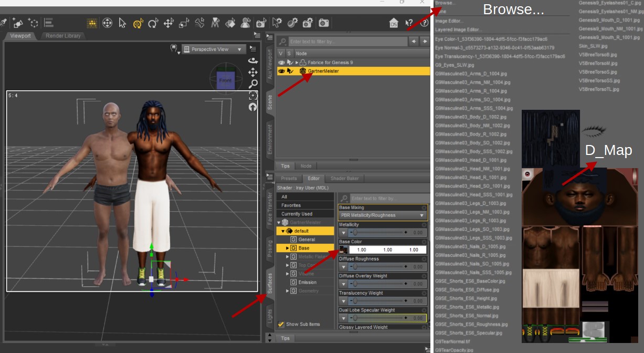Click the render camera icon in the toolbar

click(x=324, y=23)
